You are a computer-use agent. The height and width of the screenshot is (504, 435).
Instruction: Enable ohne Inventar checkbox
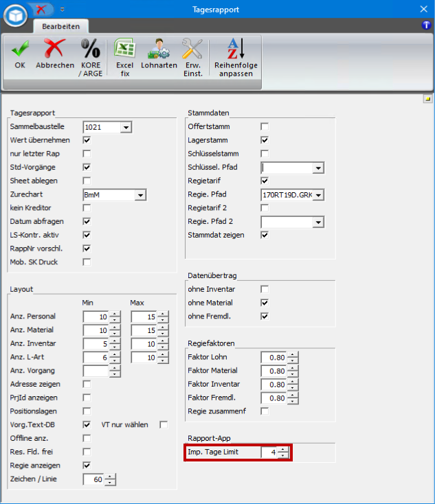coord(265,289)
